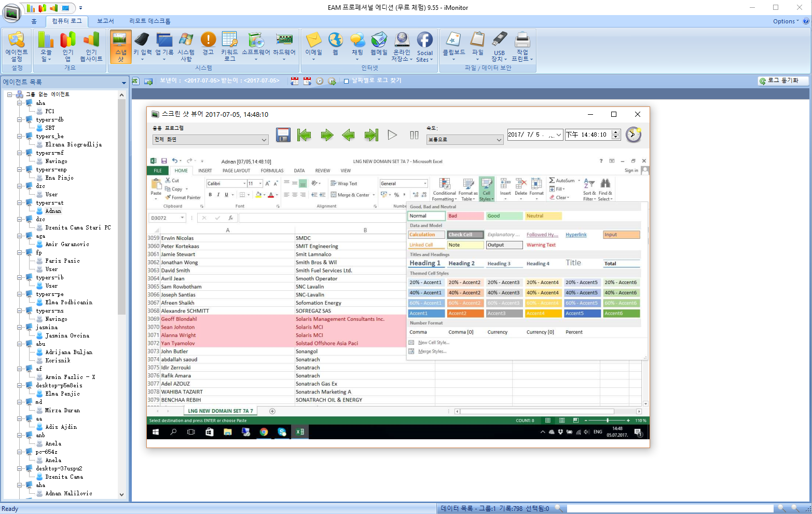Select the Adnan Halilovic agent
812x514 pixels.
[x=68, y=493]
